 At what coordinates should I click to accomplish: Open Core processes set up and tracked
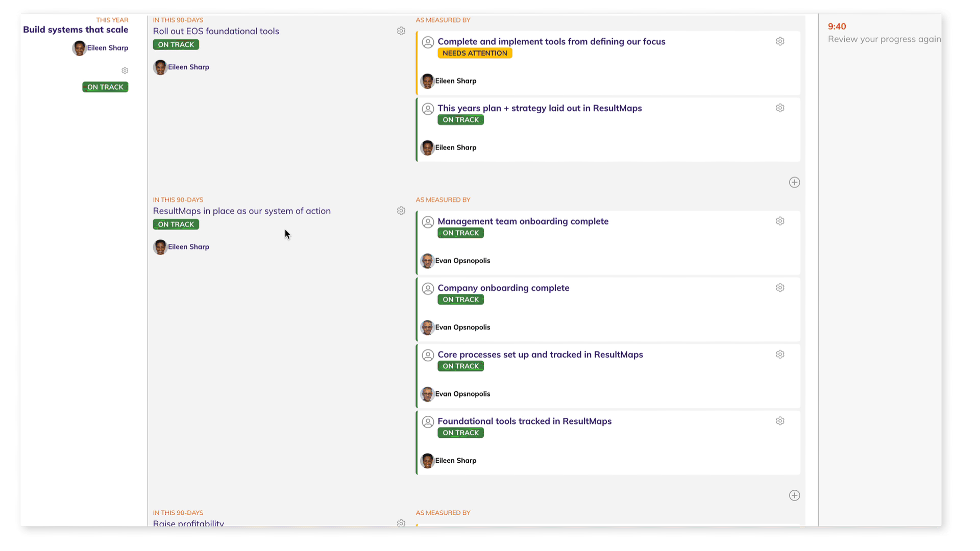540,355
